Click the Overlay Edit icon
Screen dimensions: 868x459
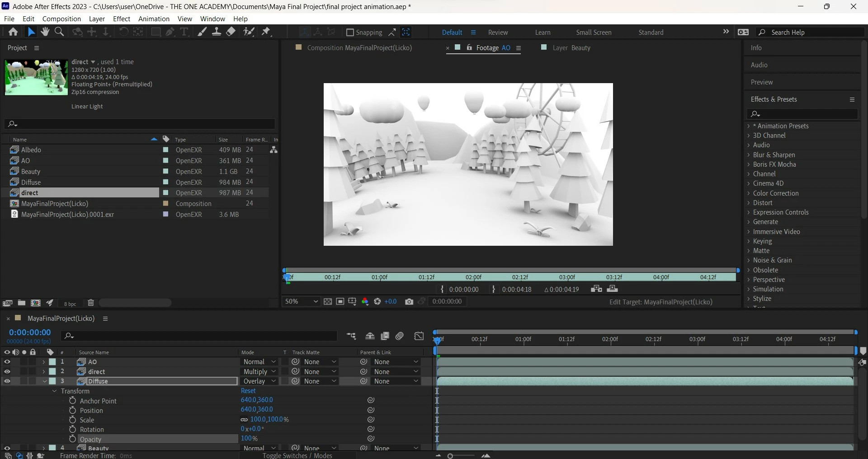point(613,289)
